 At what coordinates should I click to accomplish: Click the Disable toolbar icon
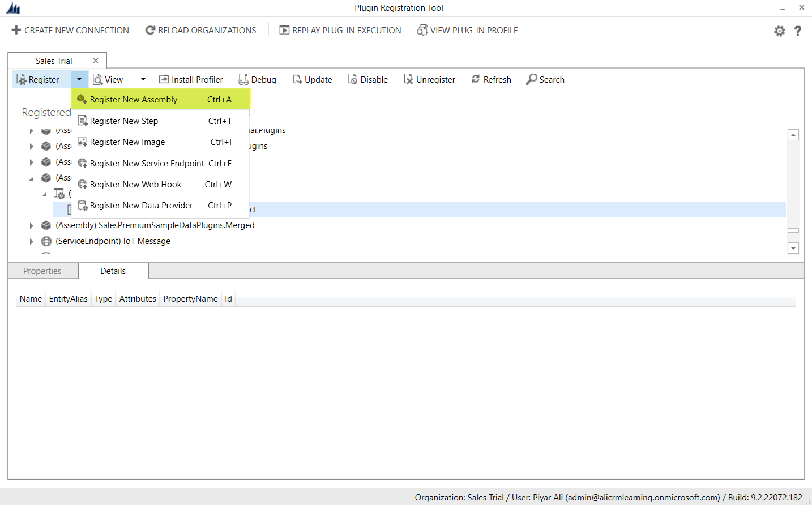[353, 79]
